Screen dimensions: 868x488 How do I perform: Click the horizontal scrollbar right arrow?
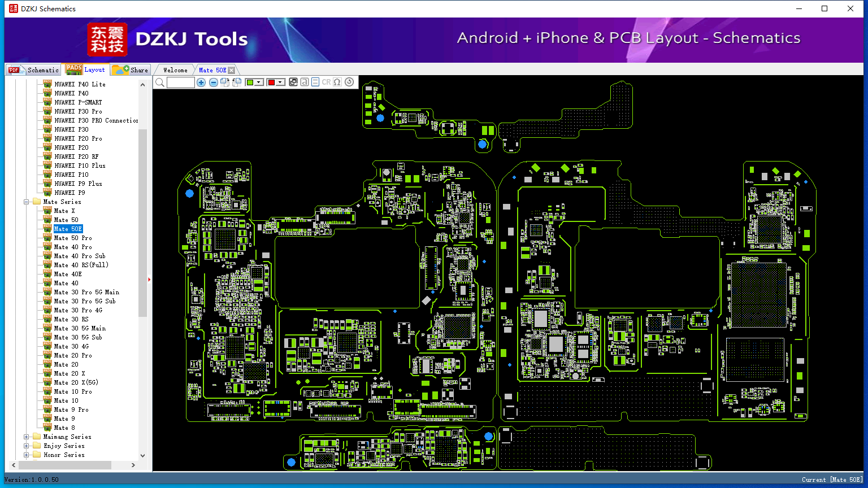pyautogui.click(x=133, y=465)
